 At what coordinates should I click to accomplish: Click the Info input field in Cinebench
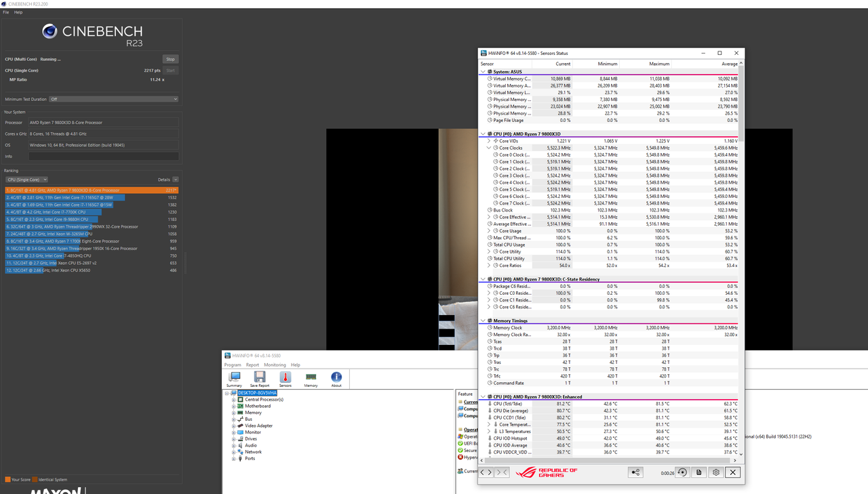[x=104, y=156]
